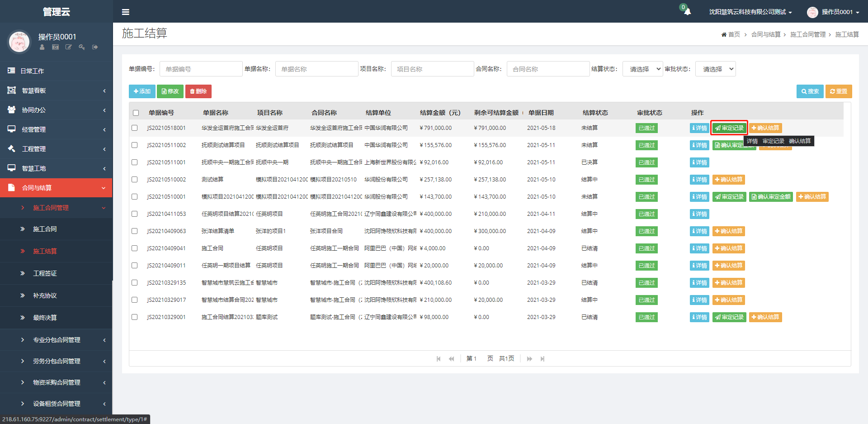Click 确认审定金额 for row JS20210510001

coord(771,197)
